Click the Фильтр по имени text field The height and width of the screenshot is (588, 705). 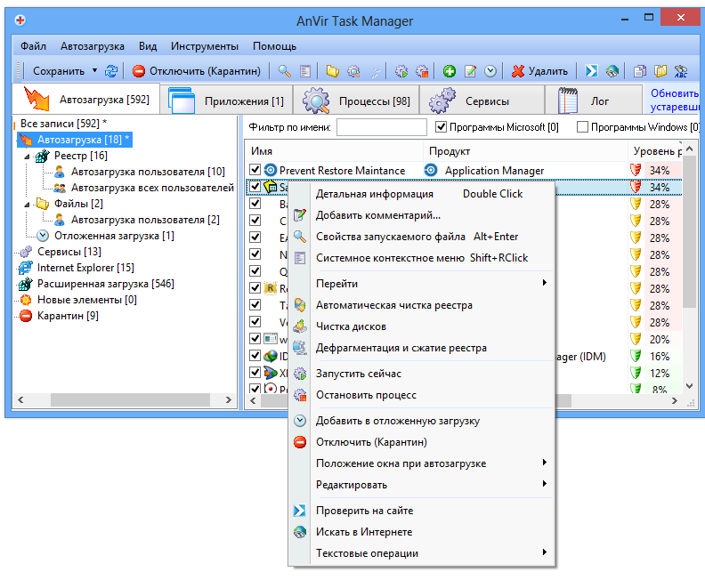click(381, 127)
